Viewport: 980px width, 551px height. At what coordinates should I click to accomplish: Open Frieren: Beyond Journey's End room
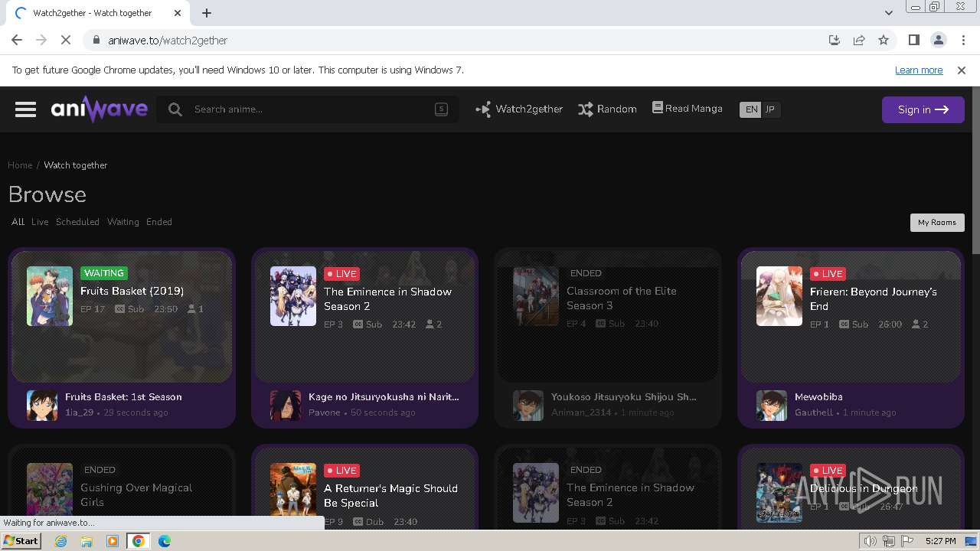pos(874,298)
